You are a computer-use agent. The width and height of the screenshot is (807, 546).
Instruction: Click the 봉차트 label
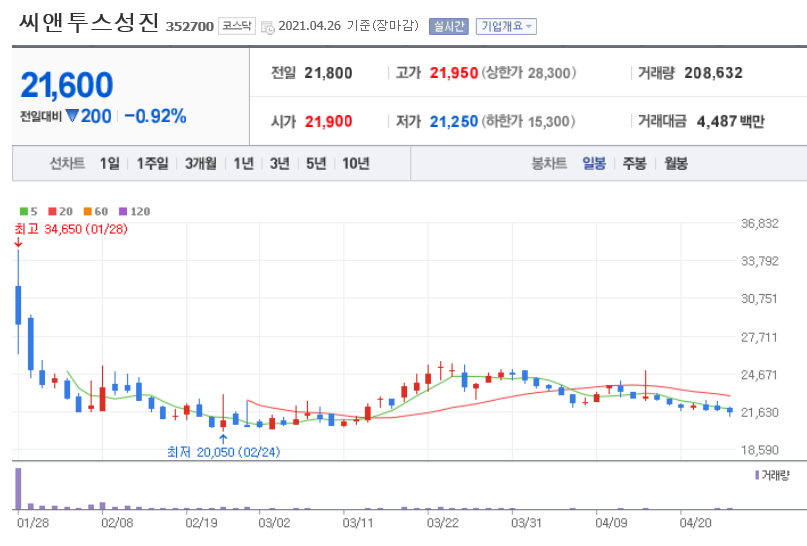(549, 164)
